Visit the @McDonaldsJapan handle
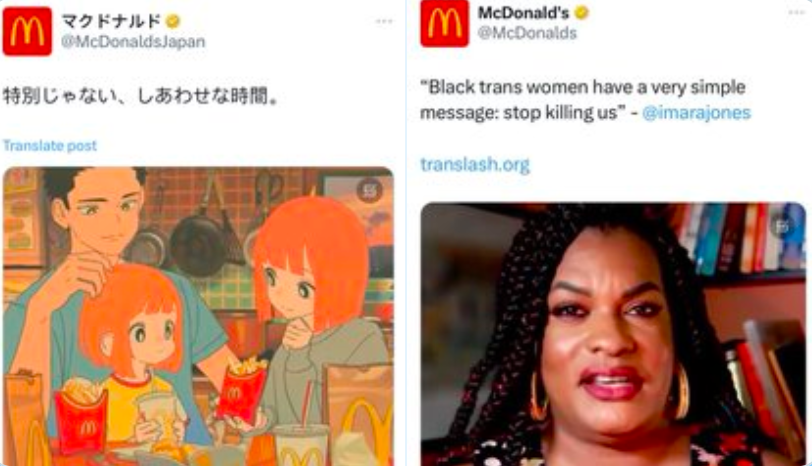Screen dimensions: 812x466 tap(133, 41)
